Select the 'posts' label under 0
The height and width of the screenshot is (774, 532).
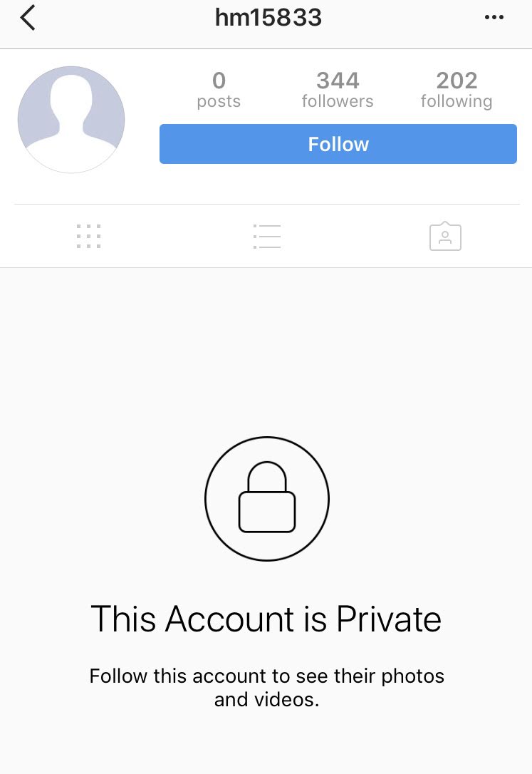219,102
